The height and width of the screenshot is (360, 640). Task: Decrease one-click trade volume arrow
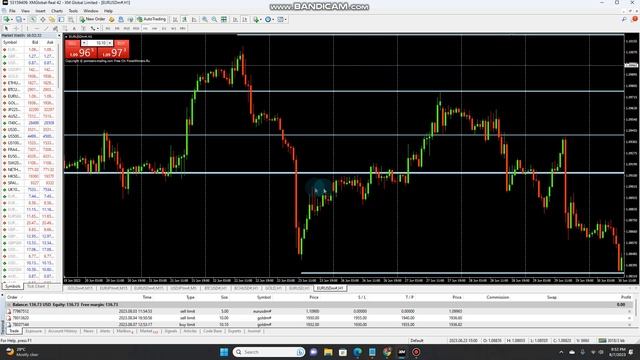pos(84,42)
